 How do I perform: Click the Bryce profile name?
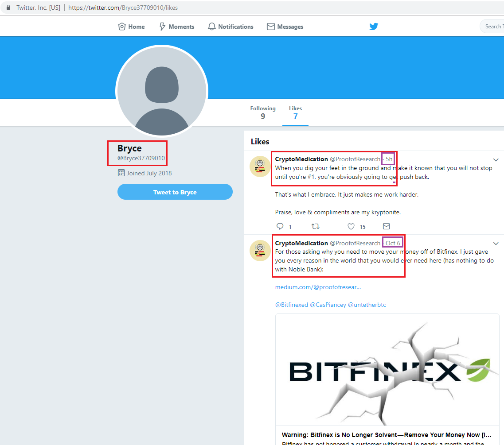tap(129, 148)
